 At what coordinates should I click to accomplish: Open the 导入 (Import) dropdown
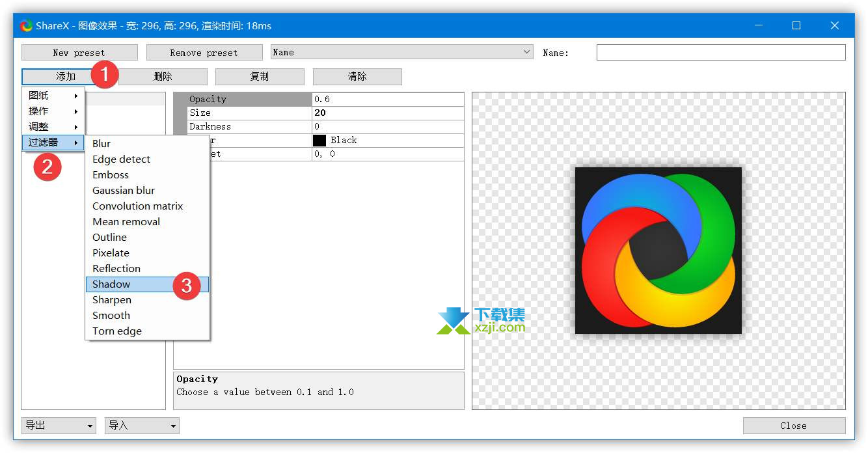(142, 426)
